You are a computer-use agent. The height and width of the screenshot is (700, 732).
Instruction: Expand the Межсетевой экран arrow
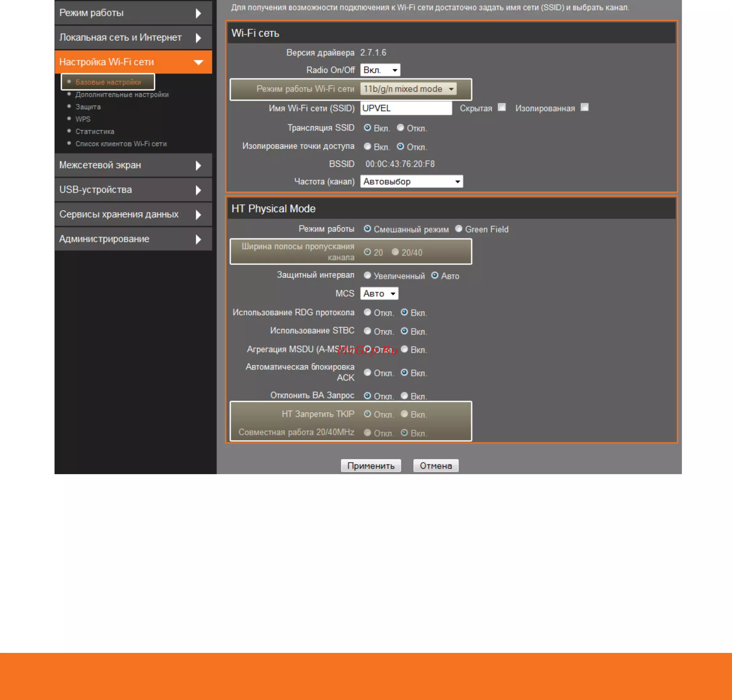(x=198, y=165)
